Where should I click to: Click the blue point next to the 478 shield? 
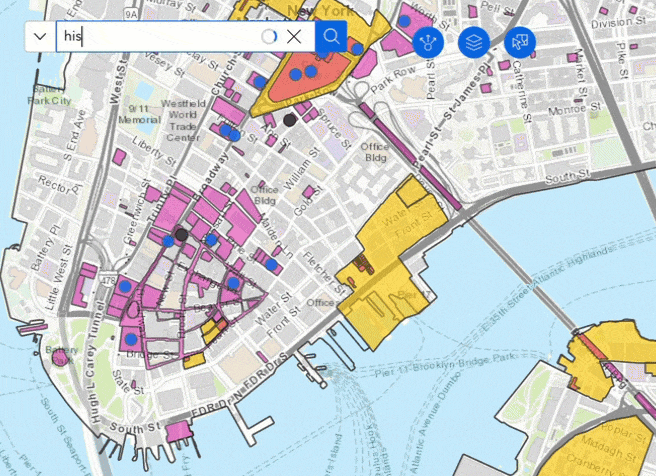click(125, 287)
